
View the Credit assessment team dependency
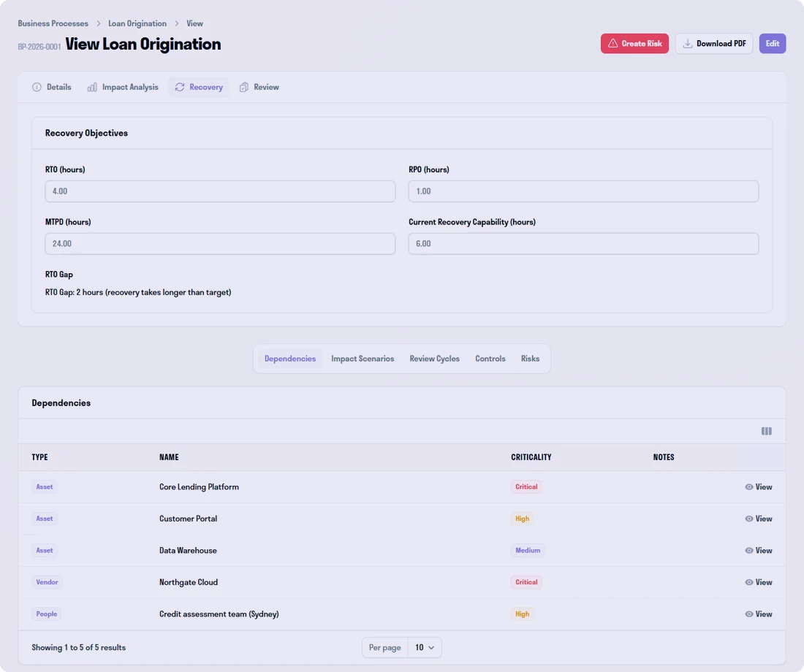point(759,614)
